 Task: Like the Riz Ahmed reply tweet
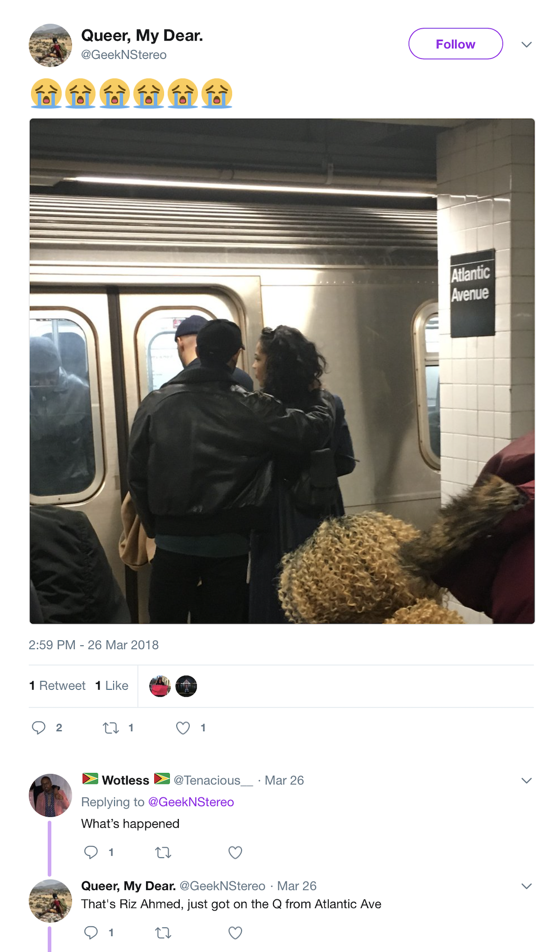pyautogui.click(x=235, y=933)
